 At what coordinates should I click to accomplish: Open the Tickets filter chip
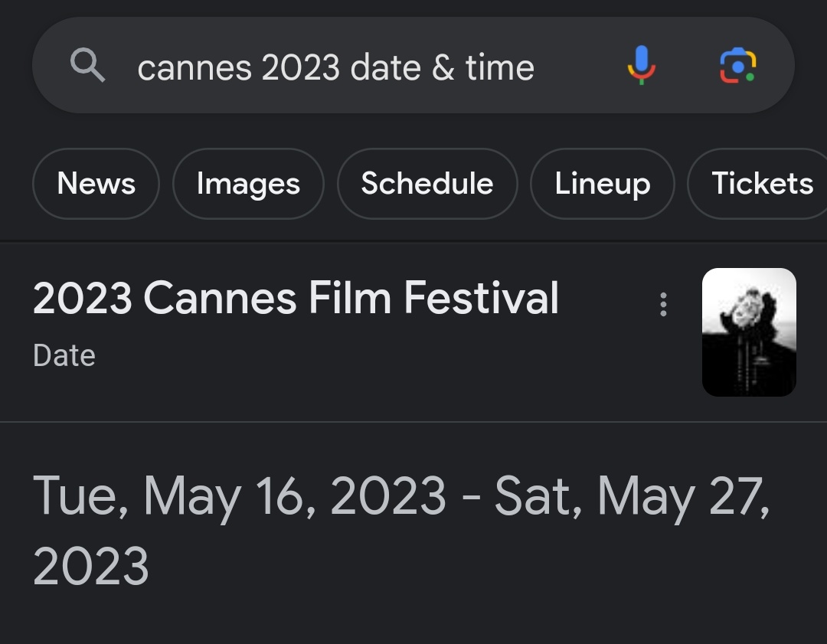pyautogui.click(x=761, y=184)
